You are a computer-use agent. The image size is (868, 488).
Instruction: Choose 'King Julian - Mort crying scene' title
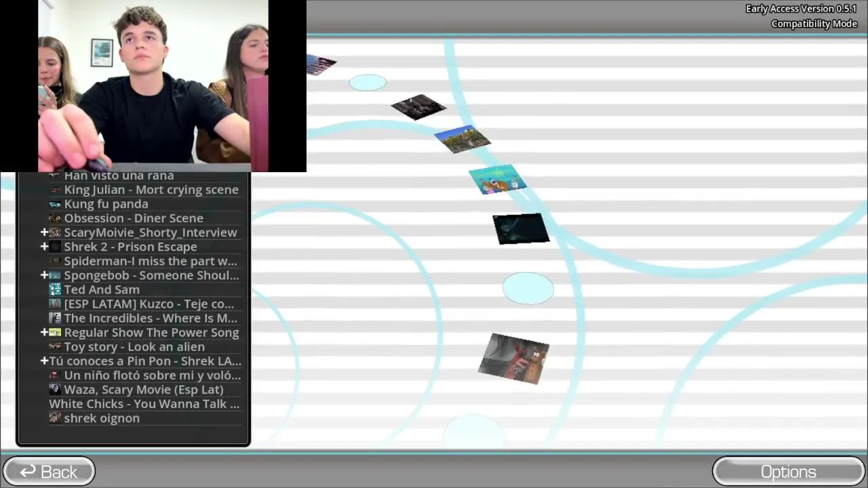[151, 190]
